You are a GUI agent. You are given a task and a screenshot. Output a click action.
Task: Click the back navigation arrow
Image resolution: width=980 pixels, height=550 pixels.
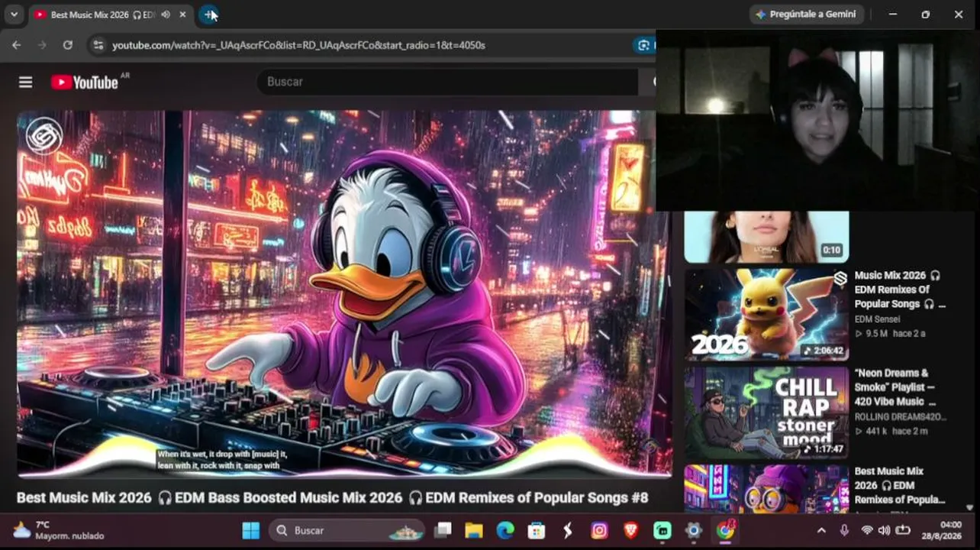pos(16,45)
